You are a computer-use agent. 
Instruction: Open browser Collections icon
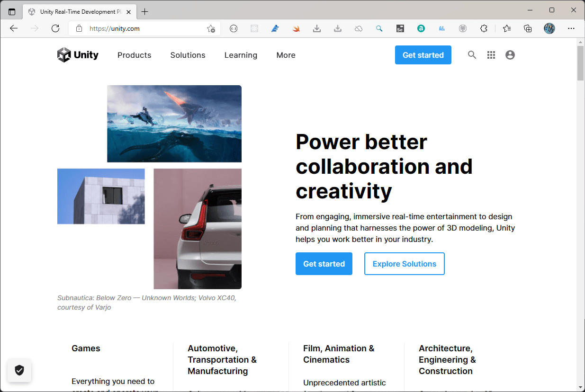(528, 28)
